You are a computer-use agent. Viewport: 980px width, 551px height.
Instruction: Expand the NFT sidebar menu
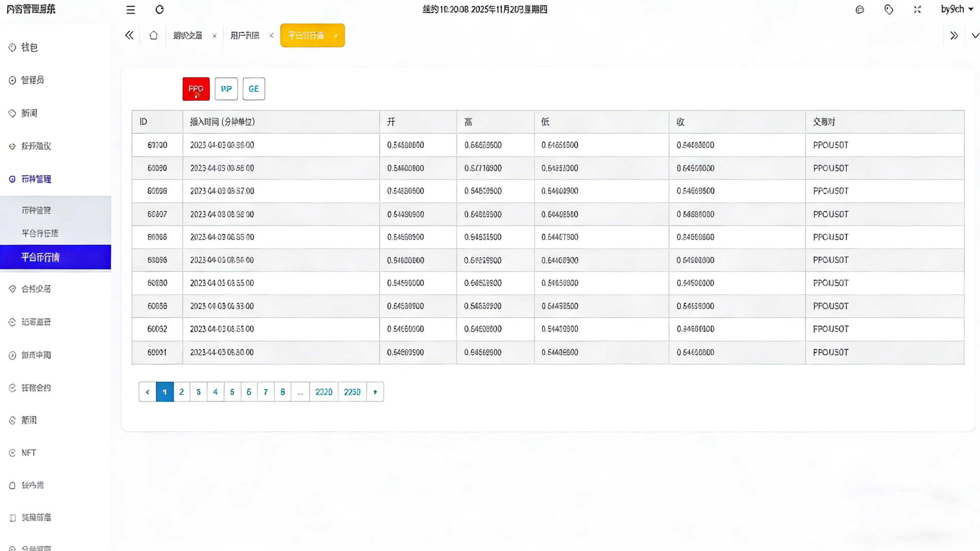tap(28, 453)
